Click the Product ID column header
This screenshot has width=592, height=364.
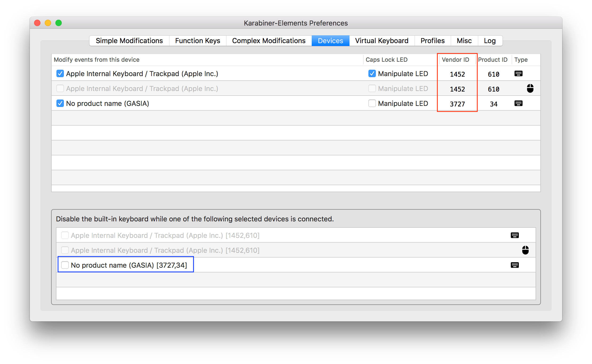click(492, 60)
